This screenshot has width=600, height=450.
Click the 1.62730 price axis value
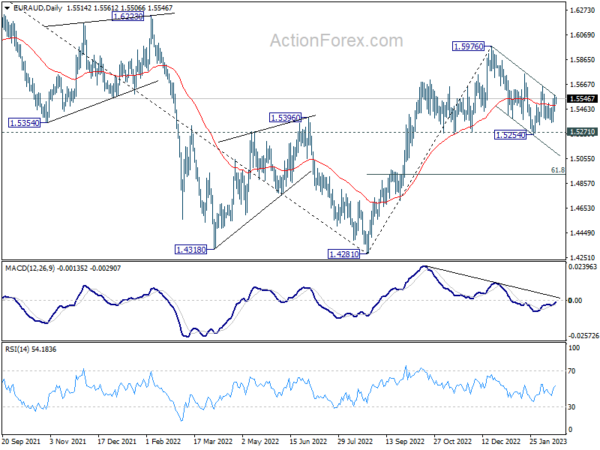click(x=582, y=10)
